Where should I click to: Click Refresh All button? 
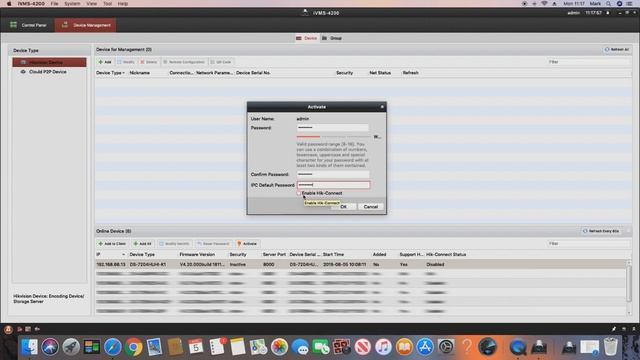pyautogui.click(x=617, y=49)
